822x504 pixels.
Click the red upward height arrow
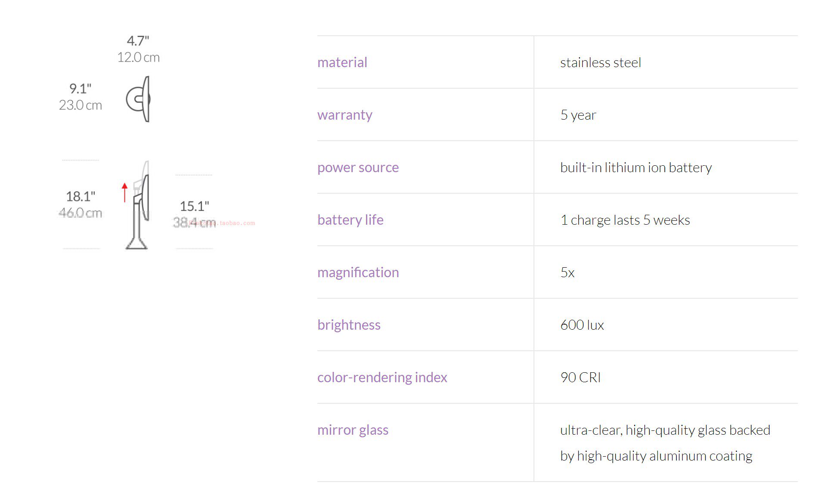point(124,192)
